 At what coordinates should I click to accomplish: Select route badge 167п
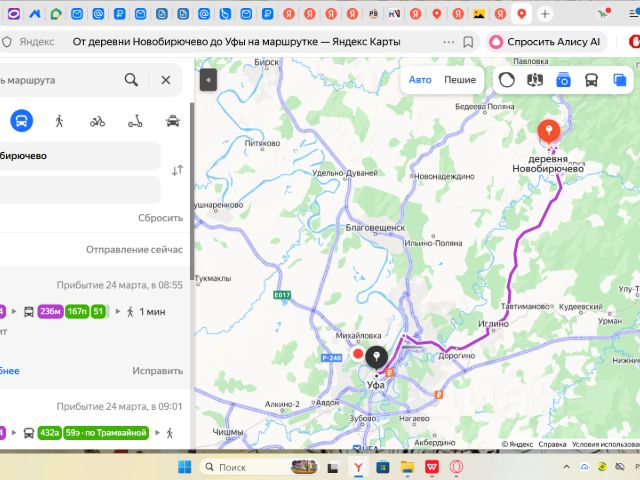[x=77, y=311]
